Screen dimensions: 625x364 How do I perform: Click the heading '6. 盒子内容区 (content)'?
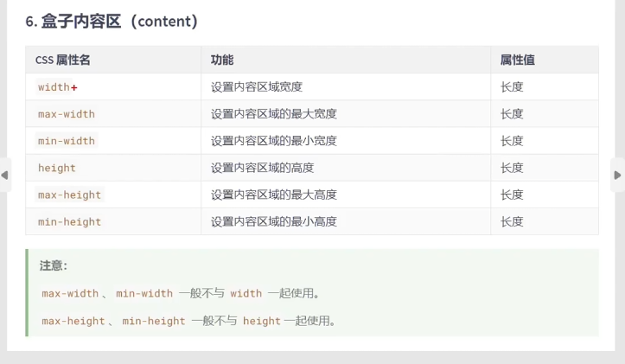pos(112,21)
